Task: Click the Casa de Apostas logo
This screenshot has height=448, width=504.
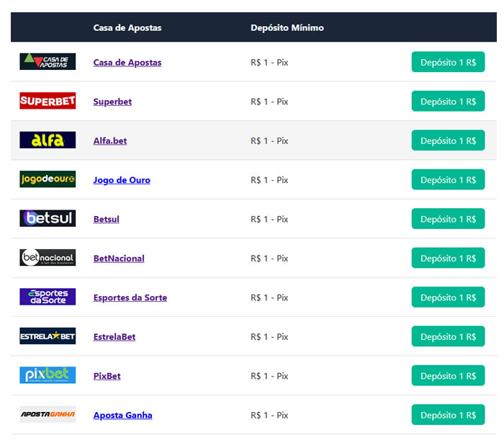Action: coord(48,61)
